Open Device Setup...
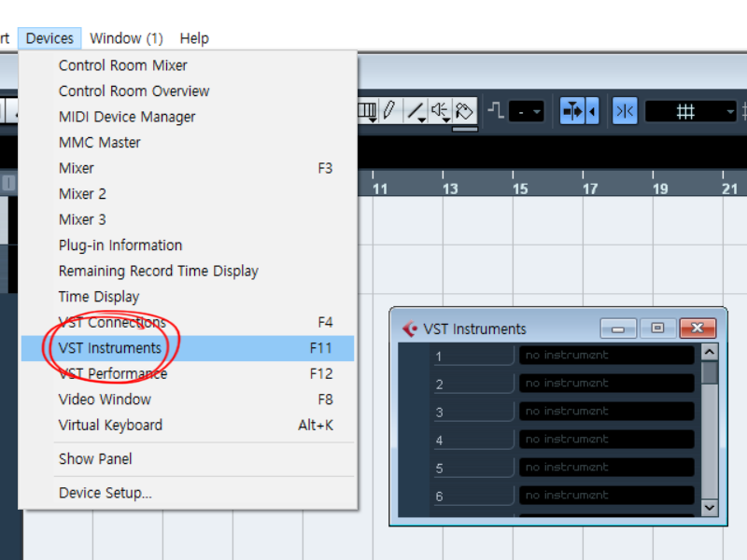 [188, 493]
